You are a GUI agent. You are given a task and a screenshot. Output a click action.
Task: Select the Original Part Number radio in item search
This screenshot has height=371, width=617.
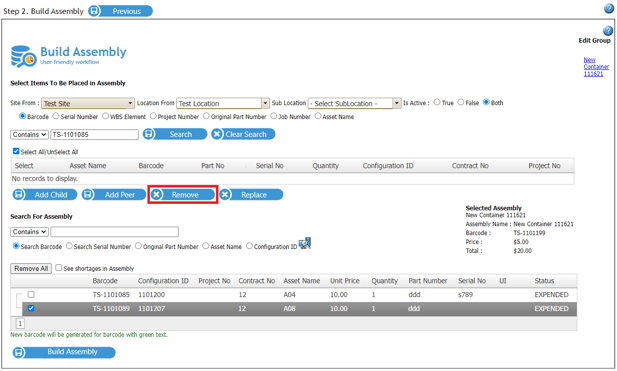point(206,116)
